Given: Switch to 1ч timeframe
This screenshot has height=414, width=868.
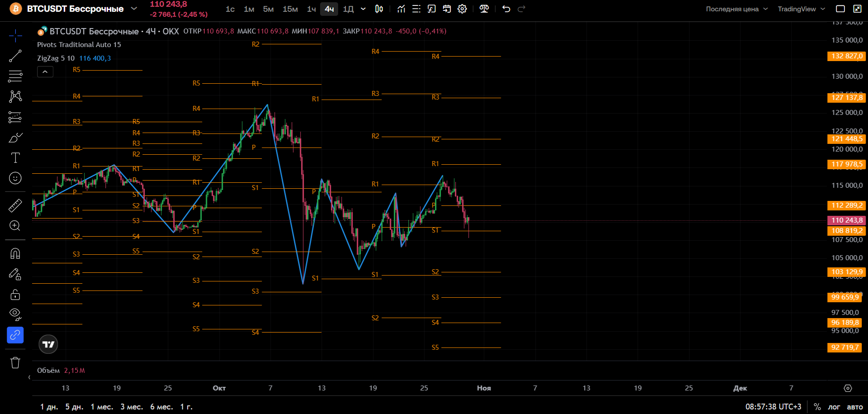Looking at the screenshot, I should (311, 9).
